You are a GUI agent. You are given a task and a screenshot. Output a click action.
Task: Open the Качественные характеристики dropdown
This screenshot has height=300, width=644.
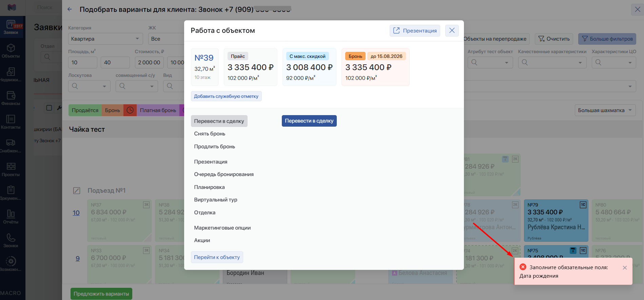coord(552,62)
